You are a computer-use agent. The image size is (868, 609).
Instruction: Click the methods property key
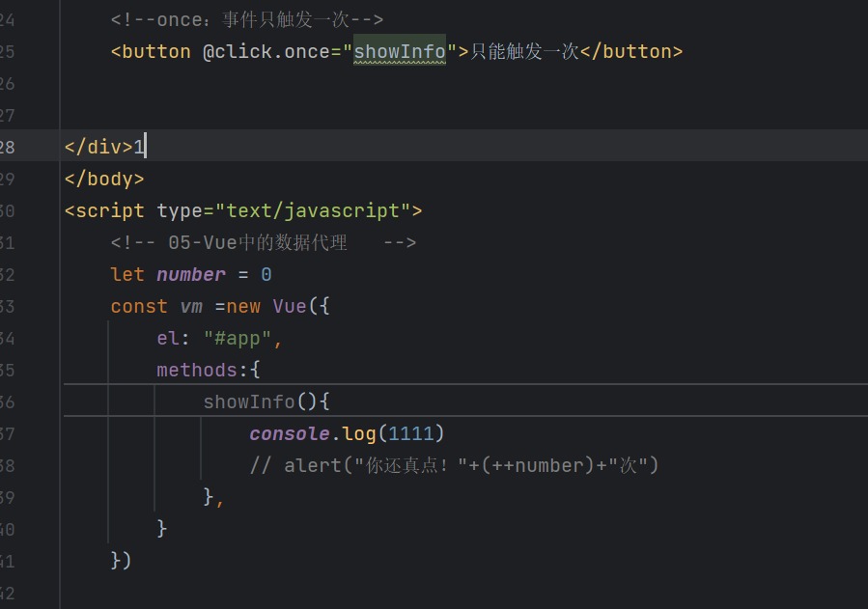point(197,370)
